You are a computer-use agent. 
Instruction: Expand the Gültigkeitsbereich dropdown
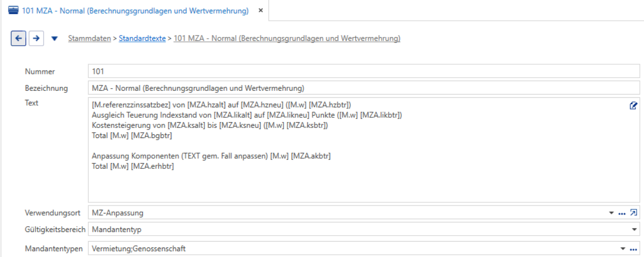pyautogui.click(x=634, y=230)
